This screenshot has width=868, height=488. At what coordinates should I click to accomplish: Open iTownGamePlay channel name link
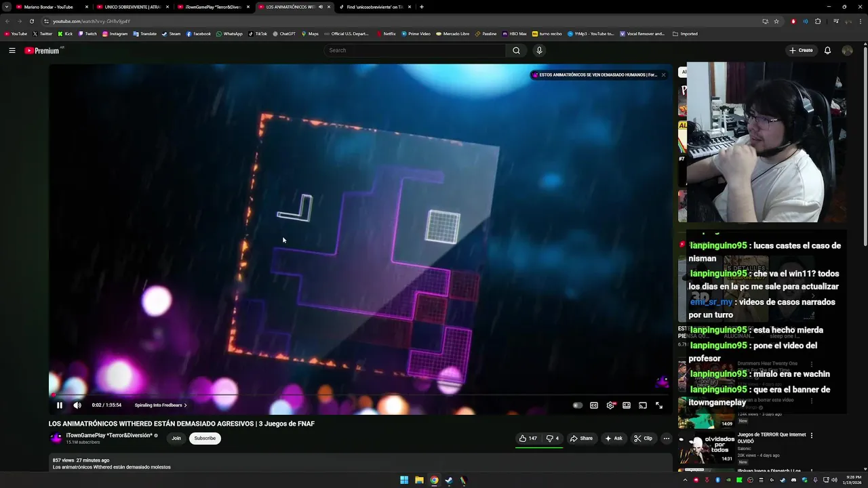coord(109,436)
